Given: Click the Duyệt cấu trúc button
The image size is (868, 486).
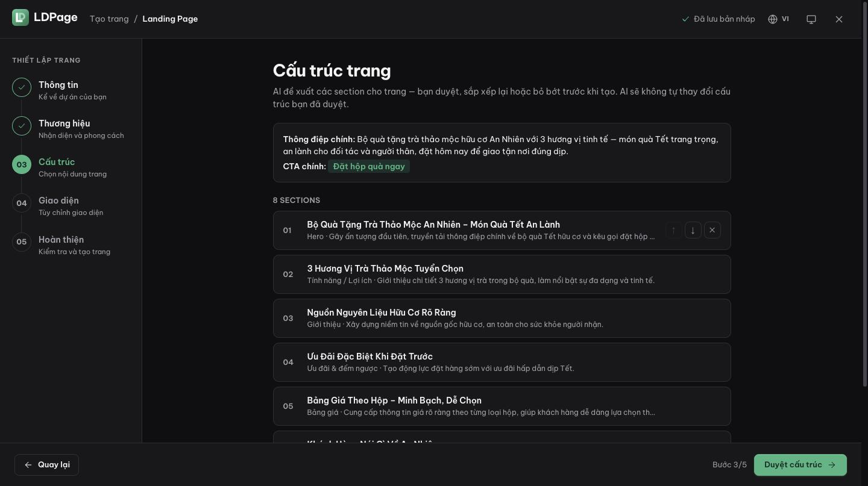Looking at the screenshot, I should [x=800, y=465].
